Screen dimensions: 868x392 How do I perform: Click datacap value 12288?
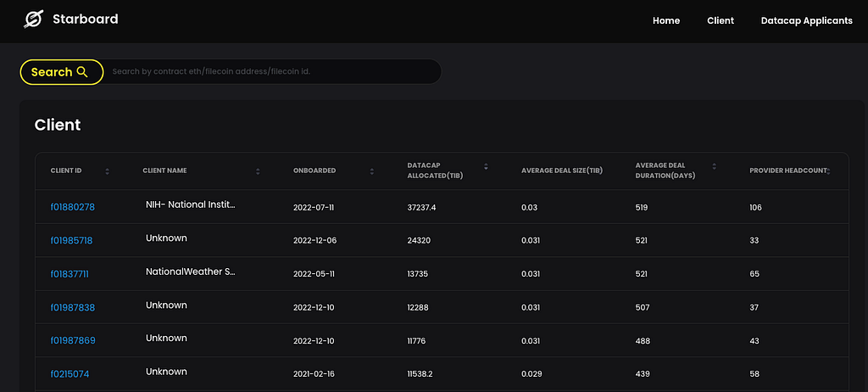(x=418, y=308)
